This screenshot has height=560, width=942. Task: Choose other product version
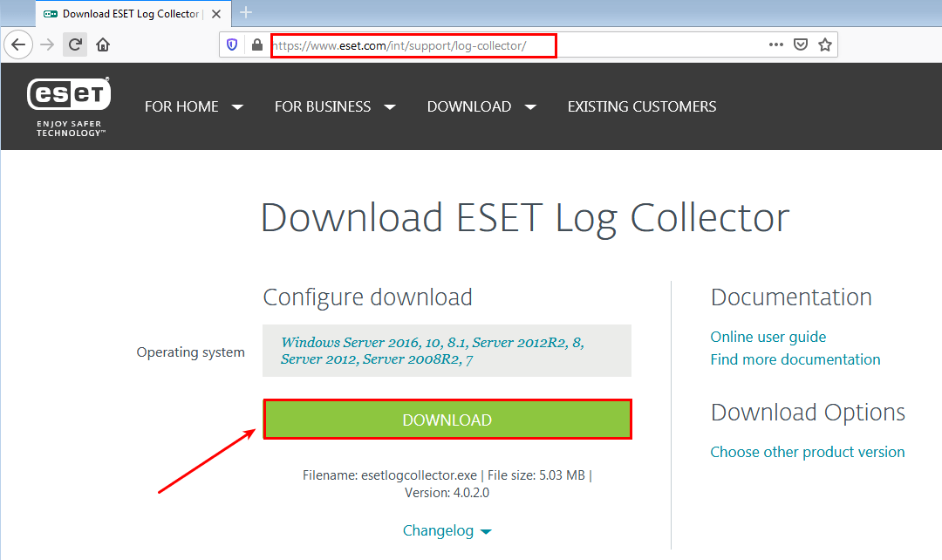[807, 452]
